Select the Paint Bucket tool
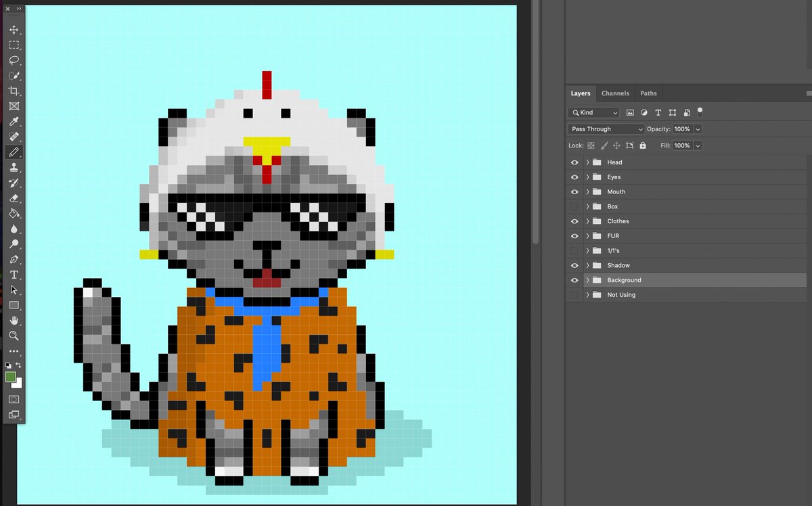Viewport: 812px width, 506px height. [14, 213]
